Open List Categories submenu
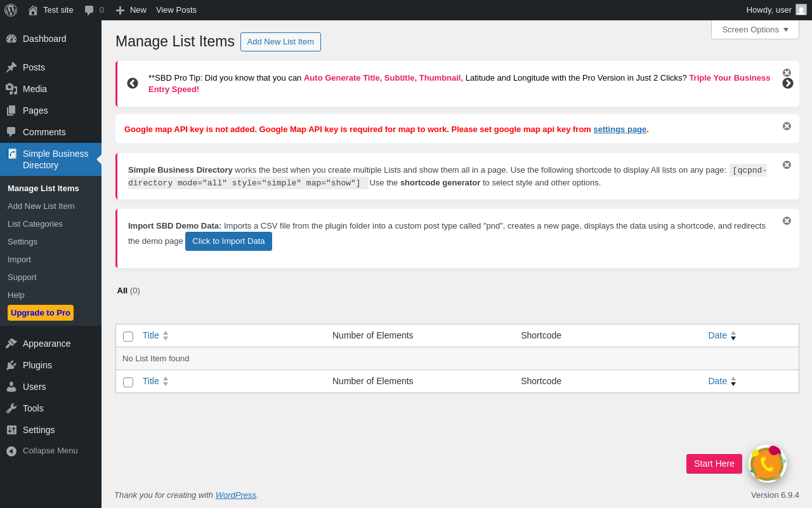This screenshot has height=508, width=812. (x=35, y=224)
